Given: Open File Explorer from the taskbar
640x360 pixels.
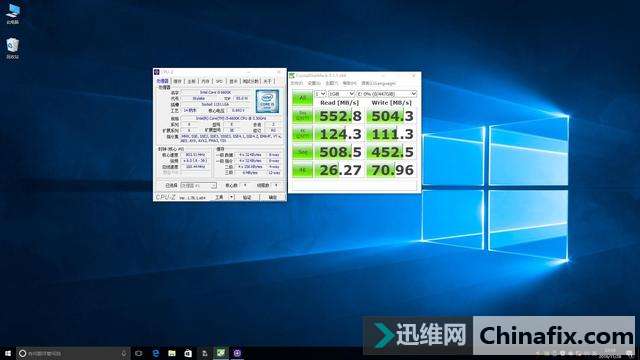Looking at the screenshot, I should pos(172,353).
